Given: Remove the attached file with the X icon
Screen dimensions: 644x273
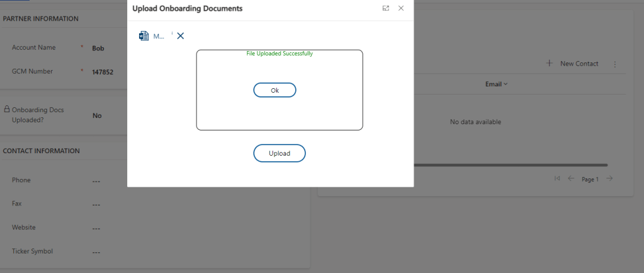Looking at the screenshot, I should click(x=181, y=36).
